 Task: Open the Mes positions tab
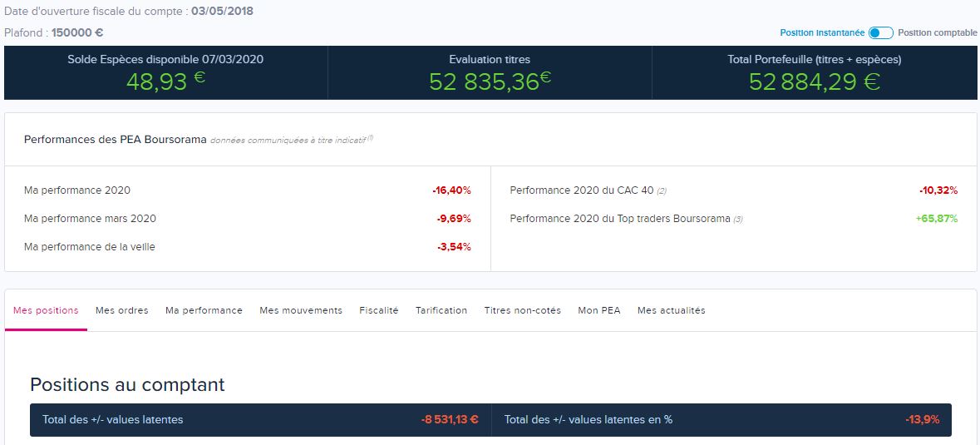46,310
